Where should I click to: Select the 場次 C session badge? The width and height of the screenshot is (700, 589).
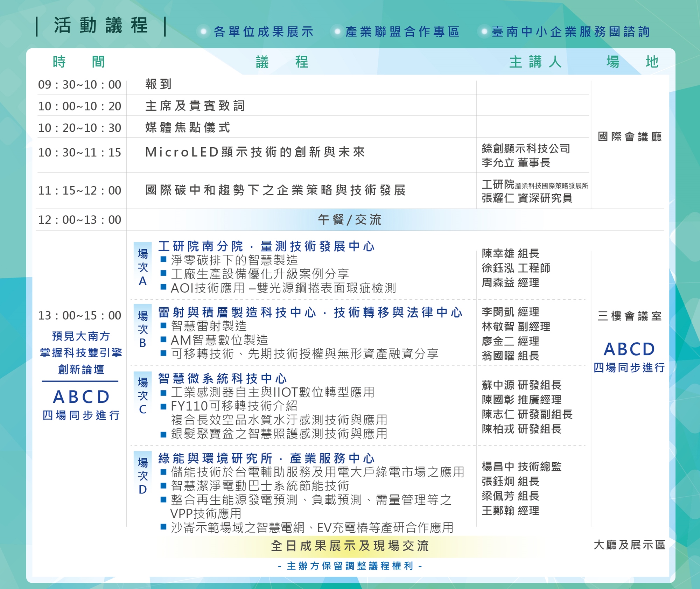point(142,395)
